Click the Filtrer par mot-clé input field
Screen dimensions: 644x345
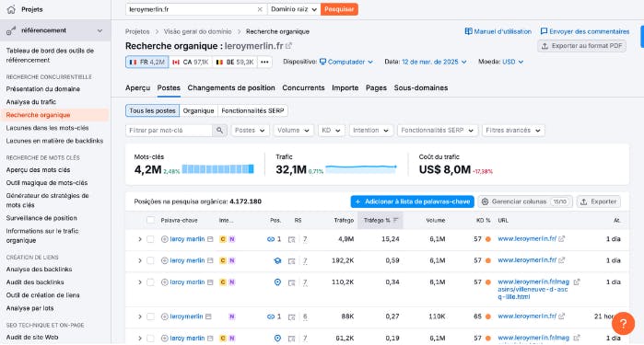click(169, 130)
